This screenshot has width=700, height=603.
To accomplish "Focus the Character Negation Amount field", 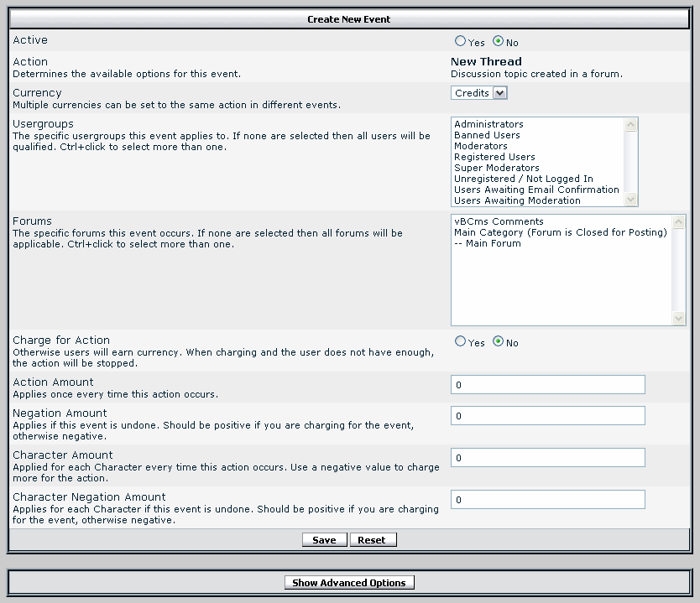I will click(548, 500).
